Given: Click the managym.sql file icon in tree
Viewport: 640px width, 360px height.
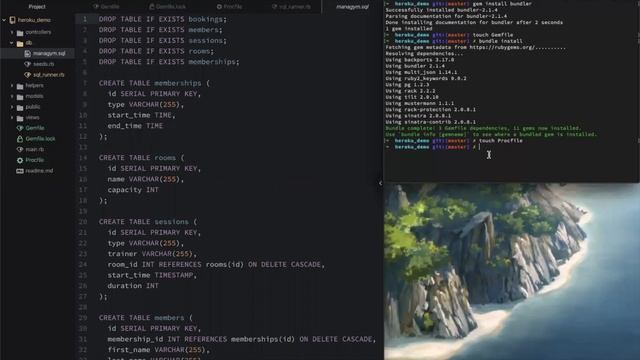Looking at the screenshot, I should [x=28, y=53].
